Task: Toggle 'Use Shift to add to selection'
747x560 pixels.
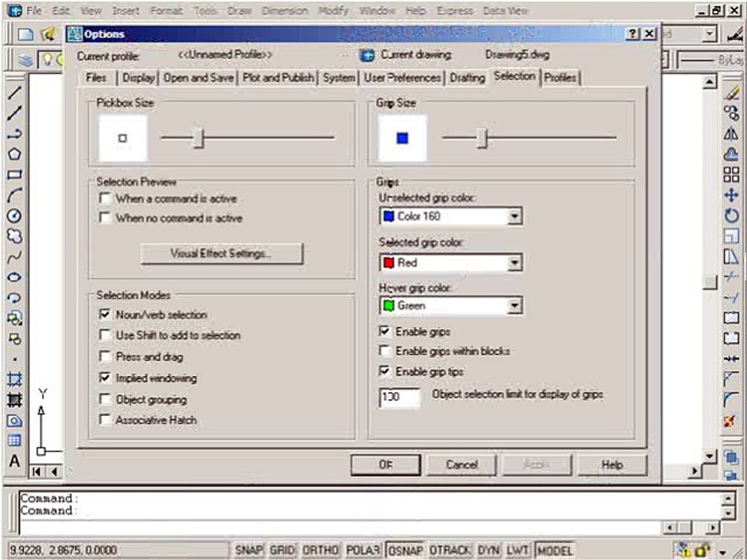Action: [105, 334]
